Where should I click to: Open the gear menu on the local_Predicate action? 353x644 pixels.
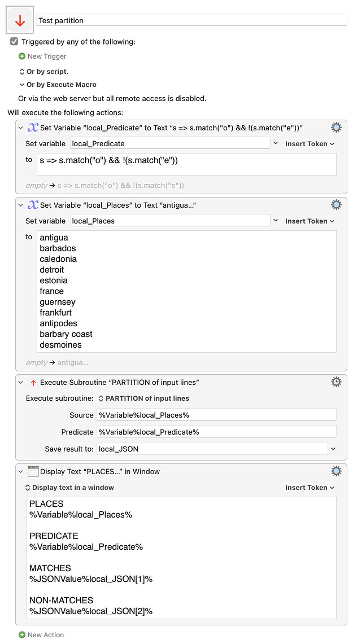pyautogui.click(x=337, y=128)
